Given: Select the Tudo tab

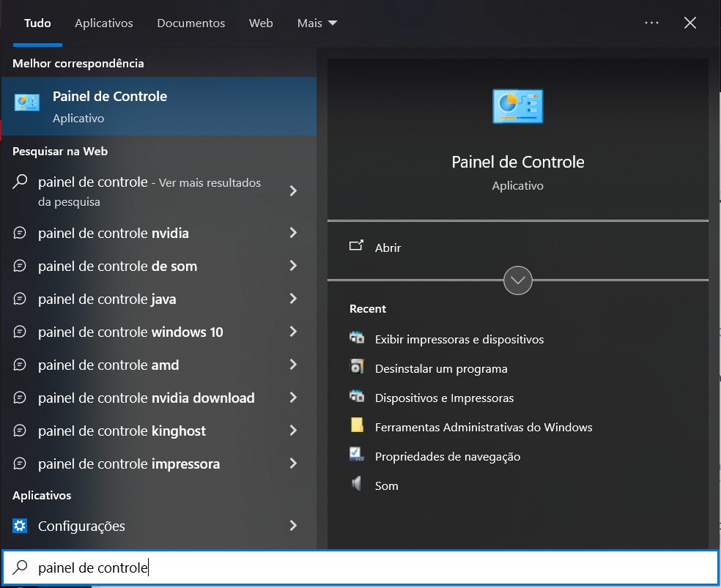Looking at the screenshot, I should 37,23.
